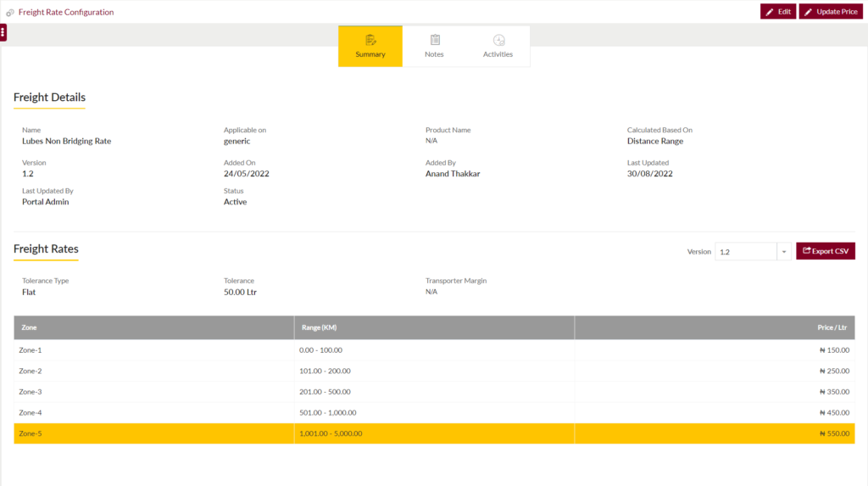This screenshot has width=868, height=486.
Task: Click the ₦ 550.00 price
Action: (834, 434)
